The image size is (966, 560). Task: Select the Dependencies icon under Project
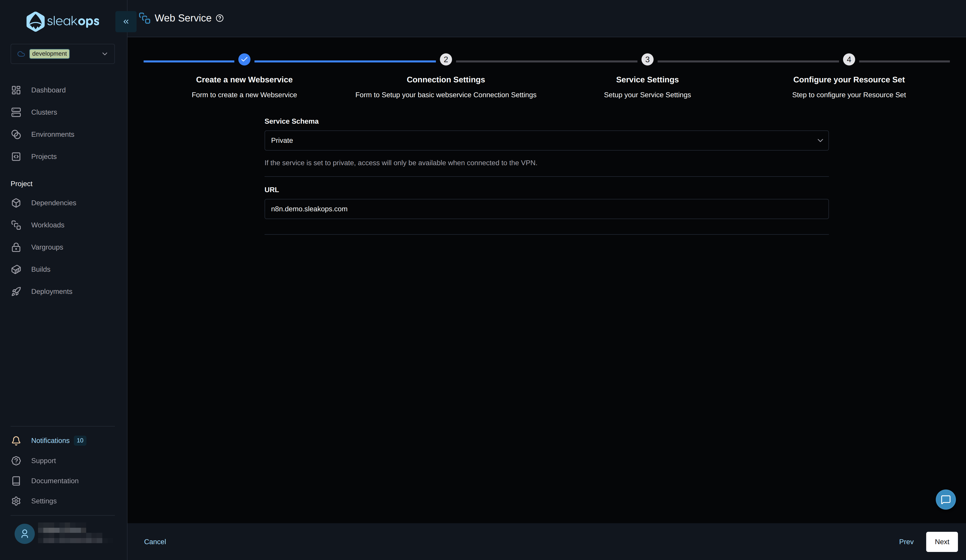16,203
